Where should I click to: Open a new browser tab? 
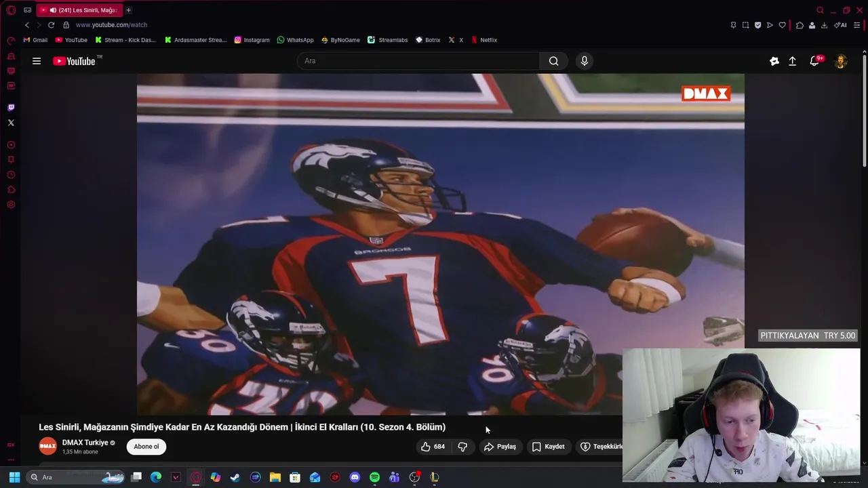click(128, 10)
